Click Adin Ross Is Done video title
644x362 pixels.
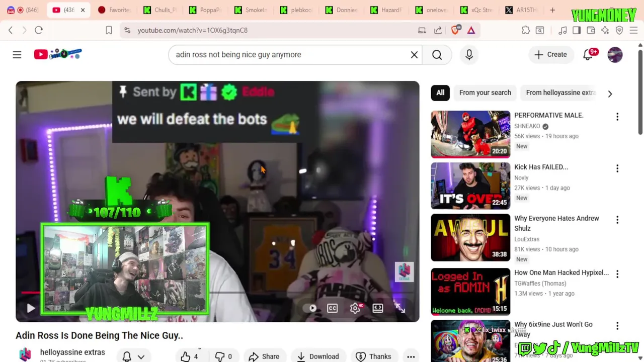click(x=99, y=335)
